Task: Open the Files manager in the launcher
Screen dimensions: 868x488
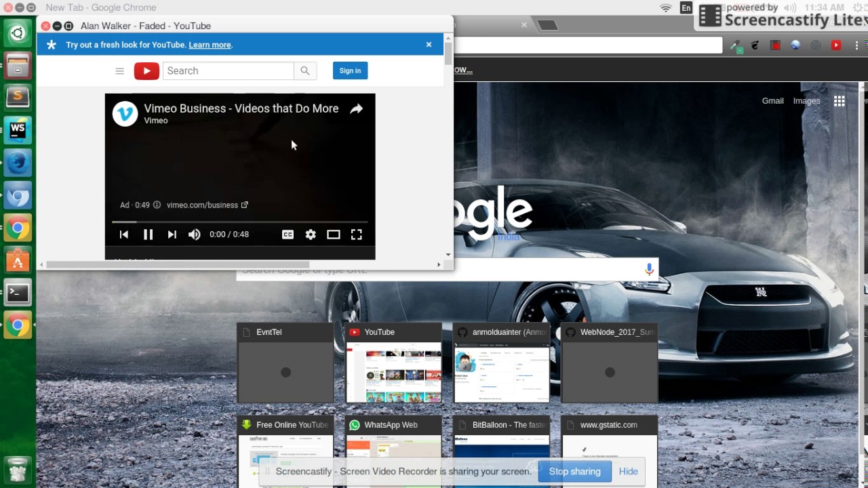Action: [18, 66]
